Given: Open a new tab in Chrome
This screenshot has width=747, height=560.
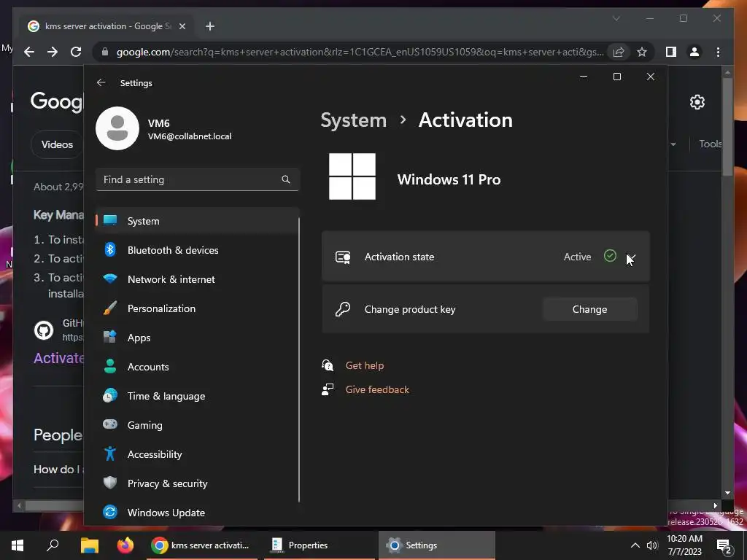Looking at the screenshot, I should [210, 26].
